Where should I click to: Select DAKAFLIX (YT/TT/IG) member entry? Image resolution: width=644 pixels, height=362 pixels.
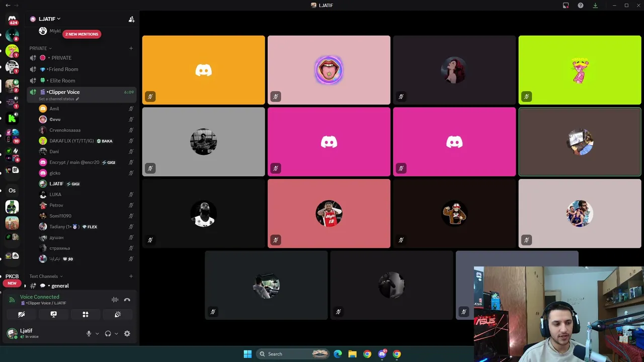click(x=86, y=141)
